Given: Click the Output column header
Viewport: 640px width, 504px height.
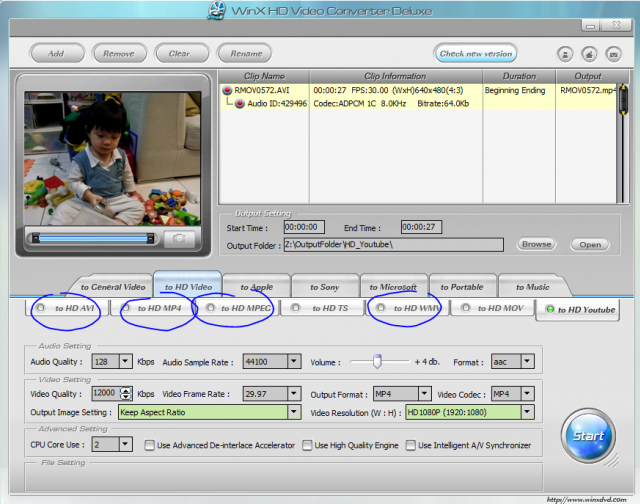Looking at the screenshot, I should [587, 76].
